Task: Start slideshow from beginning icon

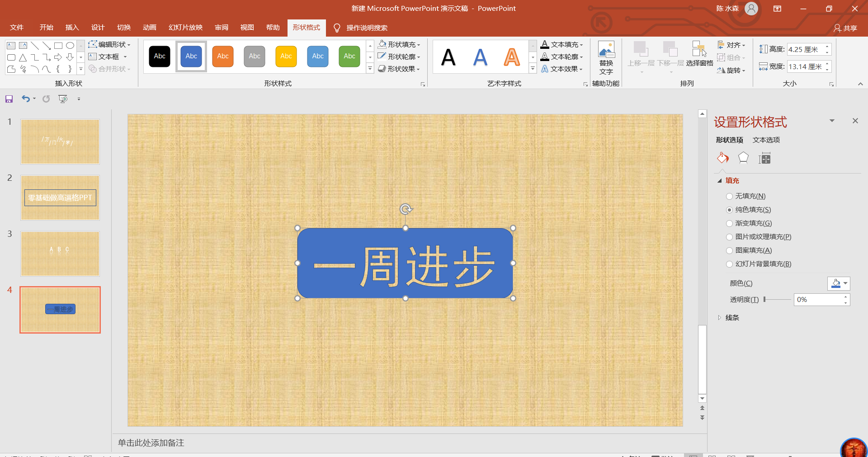Action: tap(63, 99)
